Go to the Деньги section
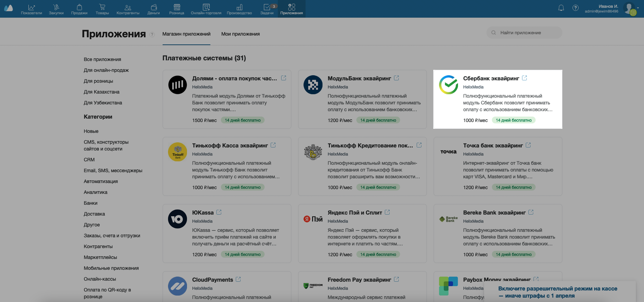Image resolution: width=644 pixels, height=302 pixels. pos(153,9)
